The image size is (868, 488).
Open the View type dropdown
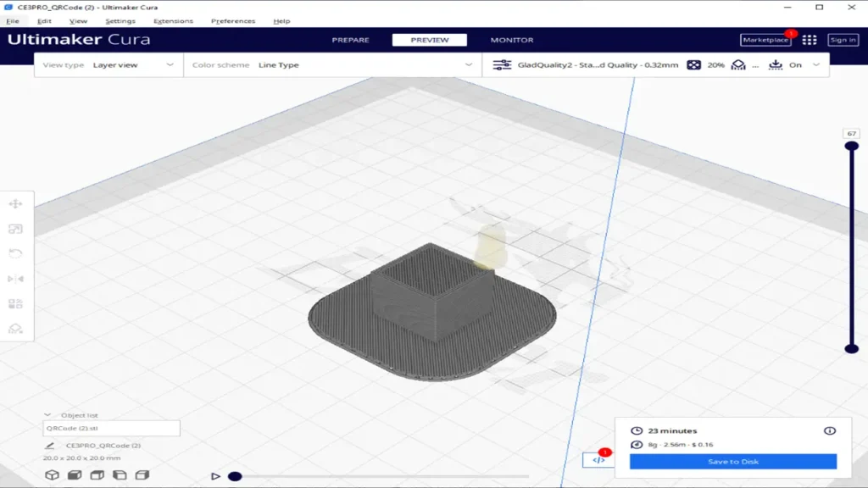point(108,64)
